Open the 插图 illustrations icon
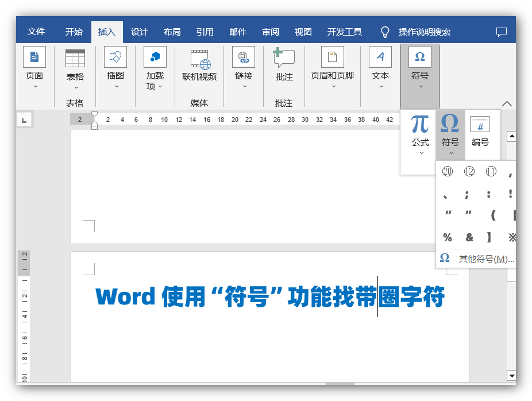The height and width of the screenshot is (401, 532). coord(115,57)
